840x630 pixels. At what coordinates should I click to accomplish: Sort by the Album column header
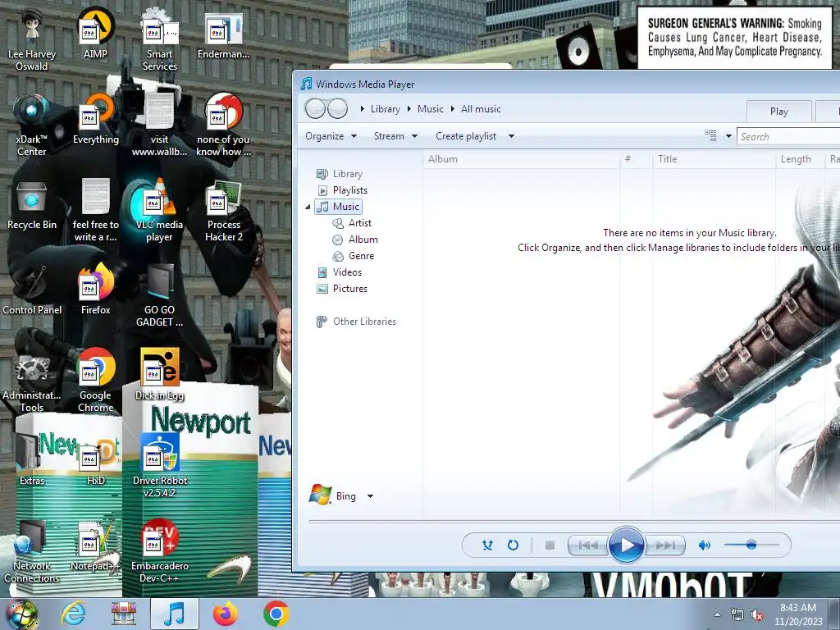(x=521, y=159)
